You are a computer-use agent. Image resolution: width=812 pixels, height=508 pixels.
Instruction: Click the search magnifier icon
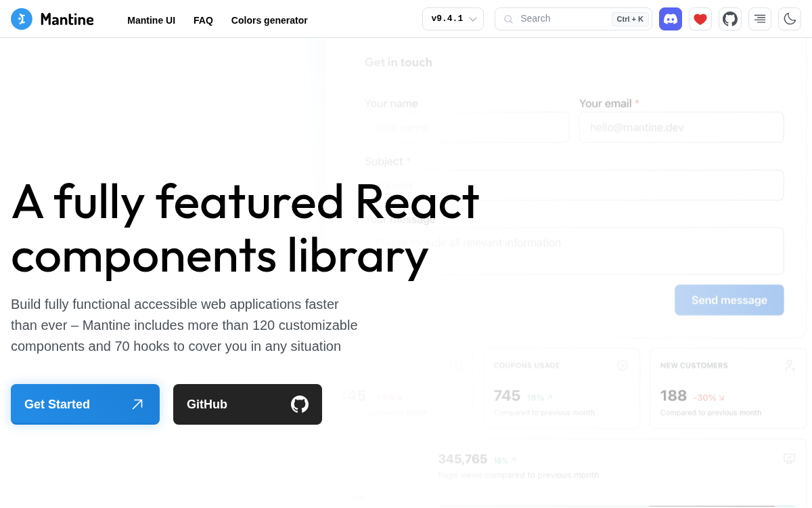pos(508,19)
